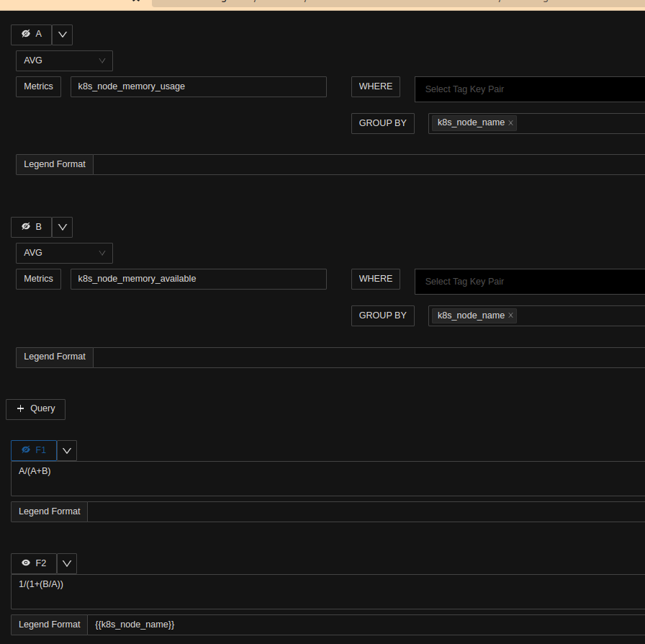Screen dimensions: 645x644
Task: Click the Select Tag Key Pair field on query B
Action: point(504,281)
